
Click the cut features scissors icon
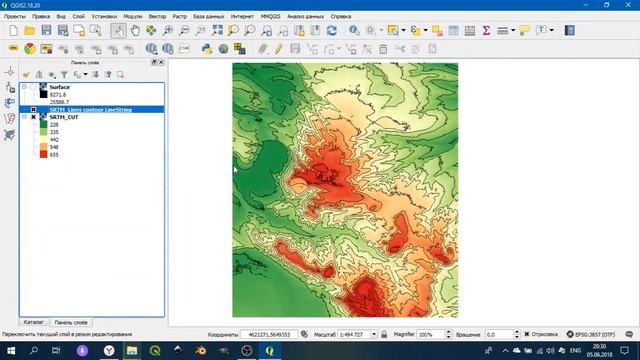tap(400, 49)
